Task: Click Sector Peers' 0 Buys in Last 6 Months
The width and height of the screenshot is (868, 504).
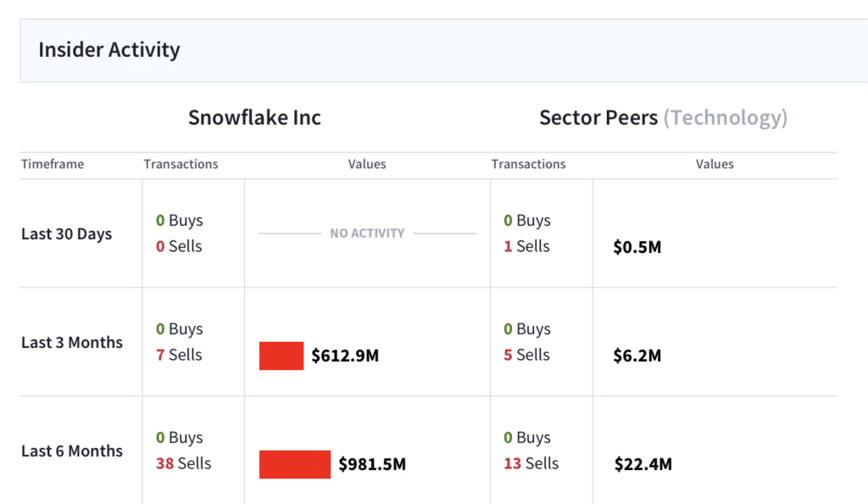Action: coord(527,438)
